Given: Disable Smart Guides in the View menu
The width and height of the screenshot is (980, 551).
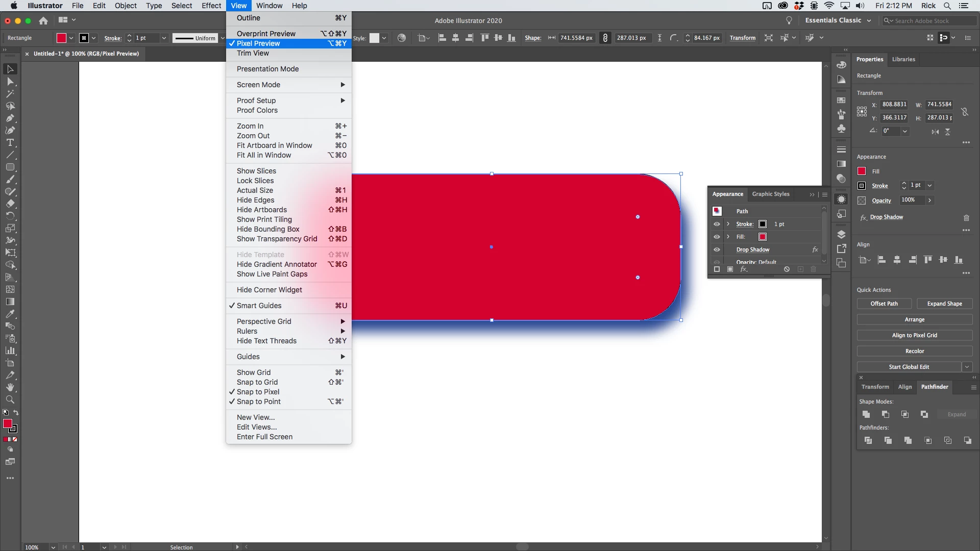Looking at the screenshot, I should click(x=259, y=306).
